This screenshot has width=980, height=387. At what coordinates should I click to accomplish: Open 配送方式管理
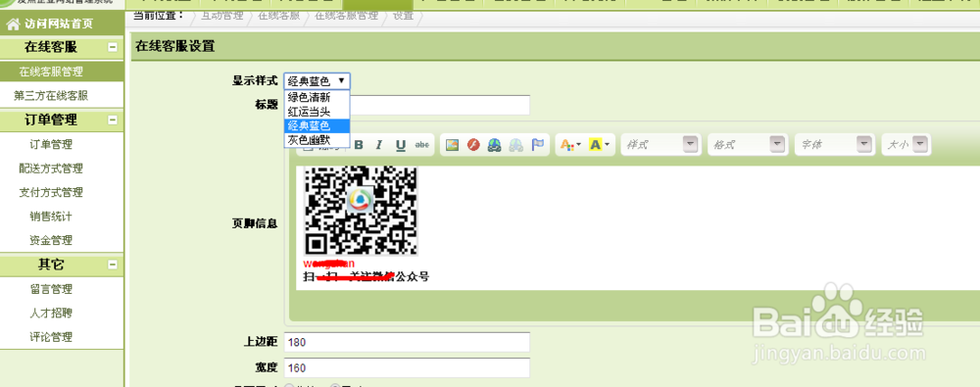coord(51,169)
